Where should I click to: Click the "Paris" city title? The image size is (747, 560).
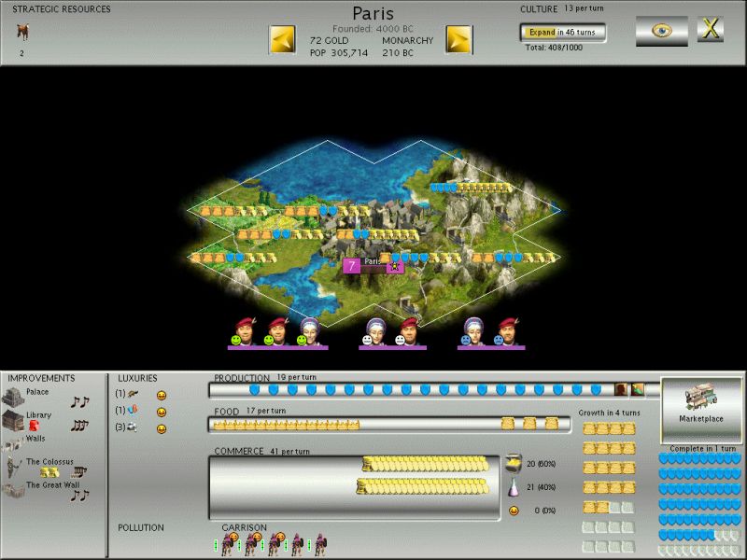tap(373, 13)
